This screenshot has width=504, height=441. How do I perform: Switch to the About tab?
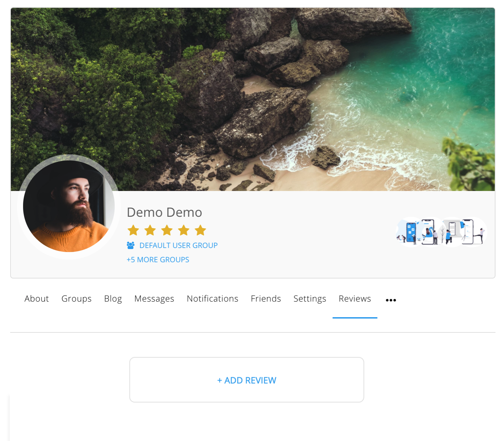37,299
